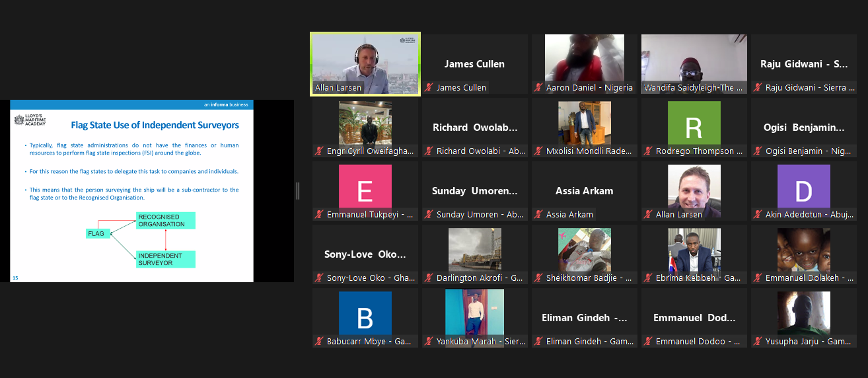The width and height of the screenshot is (868, 378).
Task: Select Emmanuel Tukpeyi's pink E avatar
Action: (x=365, y=186)
